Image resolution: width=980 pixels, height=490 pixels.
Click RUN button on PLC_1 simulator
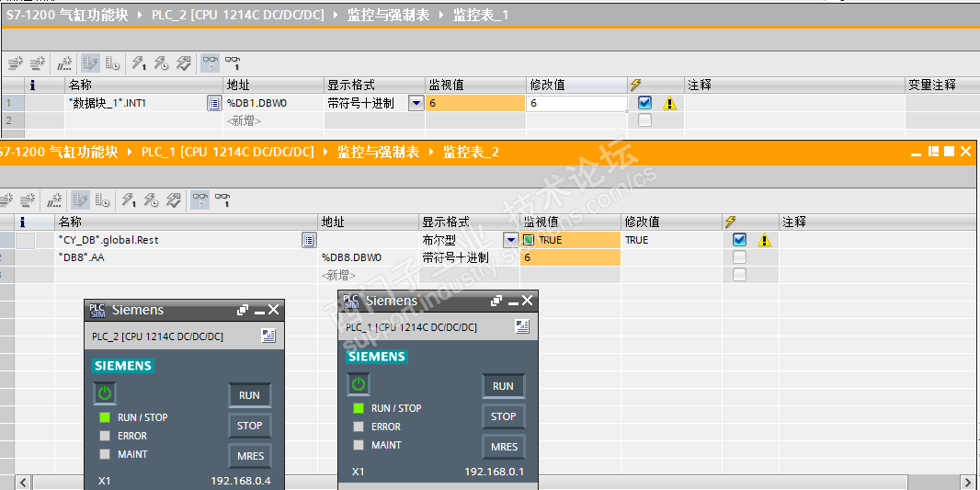tap(503, 385)
